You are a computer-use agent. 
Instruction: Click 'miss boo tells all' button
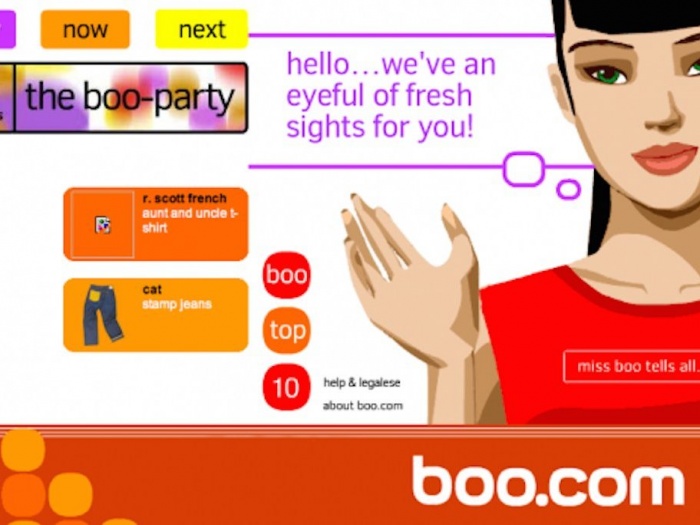coord(632,367)
